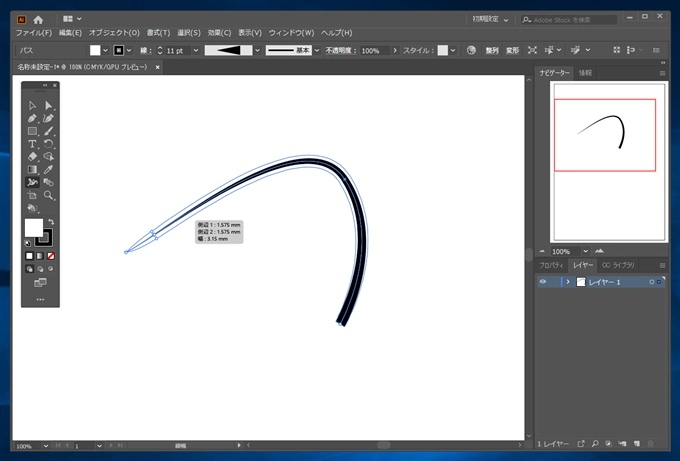Viewport: 680px width, 461px height.
Task: Expand レイヤー 1 contents
Action: [568, 282]
